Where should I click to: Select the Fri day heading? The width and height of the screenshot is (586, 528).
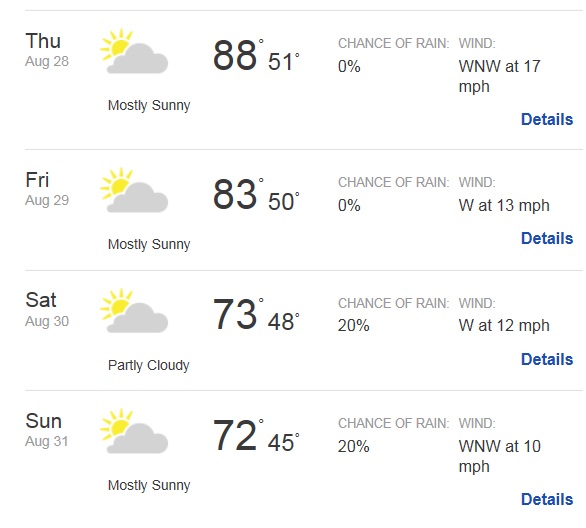[37, 180]
